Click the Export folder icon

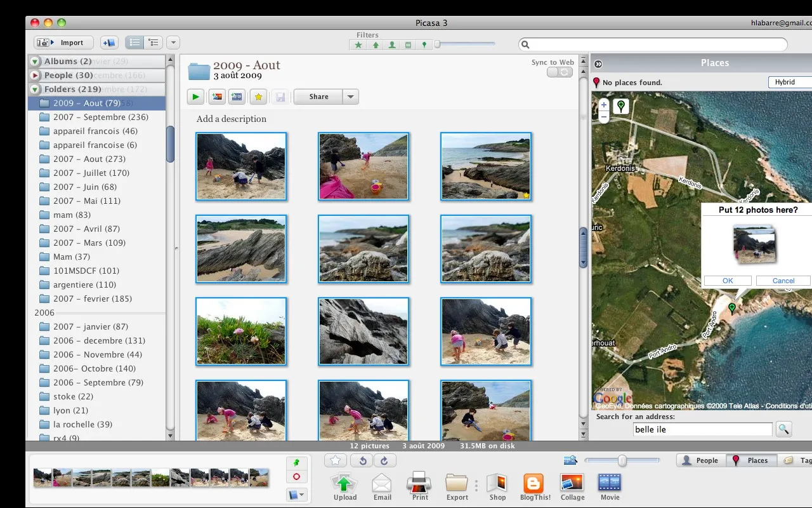pyautogui.click(x=457, y=483)
